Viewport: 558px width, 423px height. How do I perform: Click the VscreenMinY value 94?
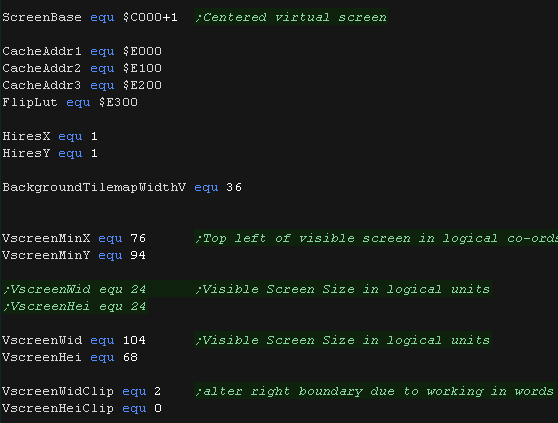(x=138, y=255)
